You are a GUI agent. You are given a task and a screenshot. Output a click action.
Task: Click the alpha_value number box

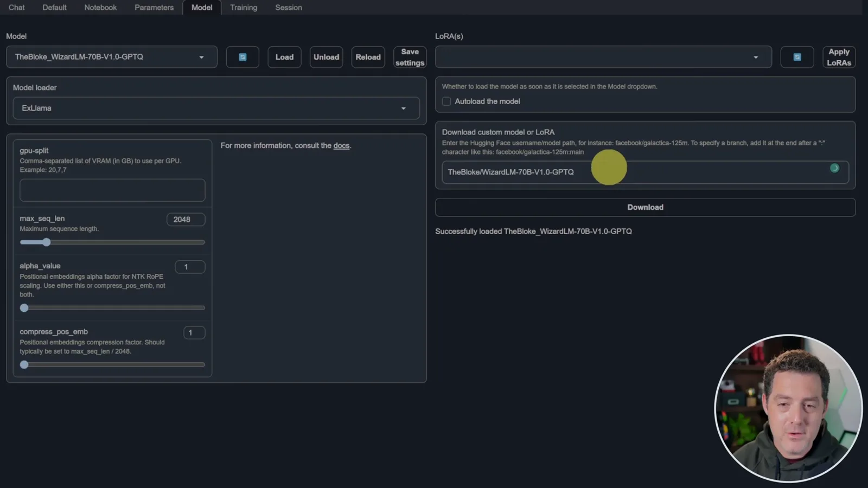[190, 267]
